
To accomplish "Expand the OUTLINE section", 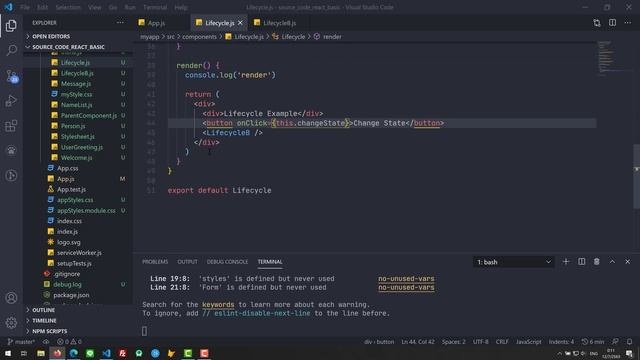I will click(43, 310).
